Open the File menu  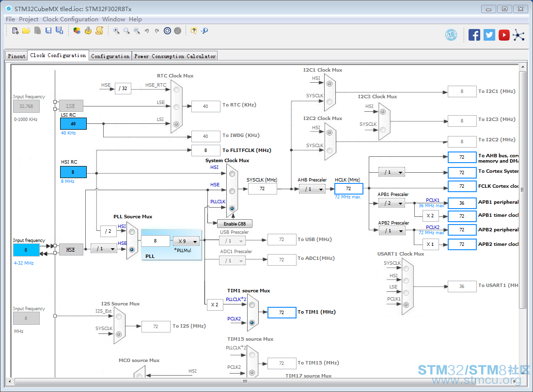(x=10, y=19)
